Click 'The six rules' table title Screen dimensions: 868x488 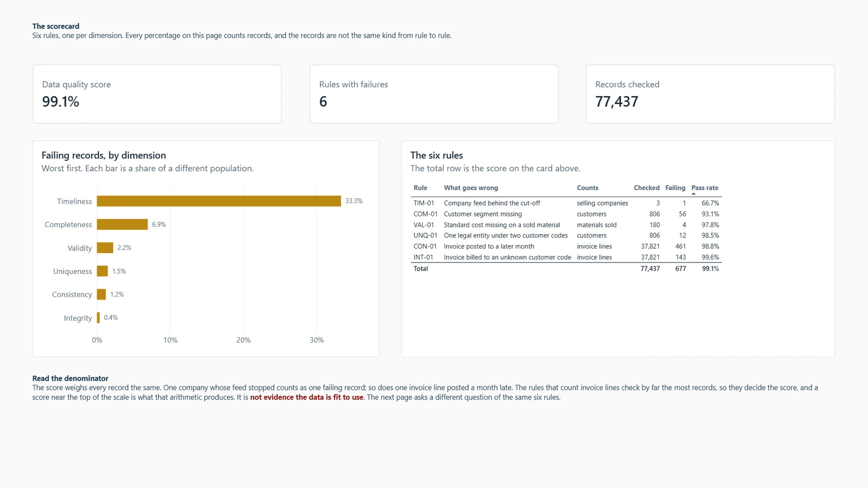[x=437, y=156]
